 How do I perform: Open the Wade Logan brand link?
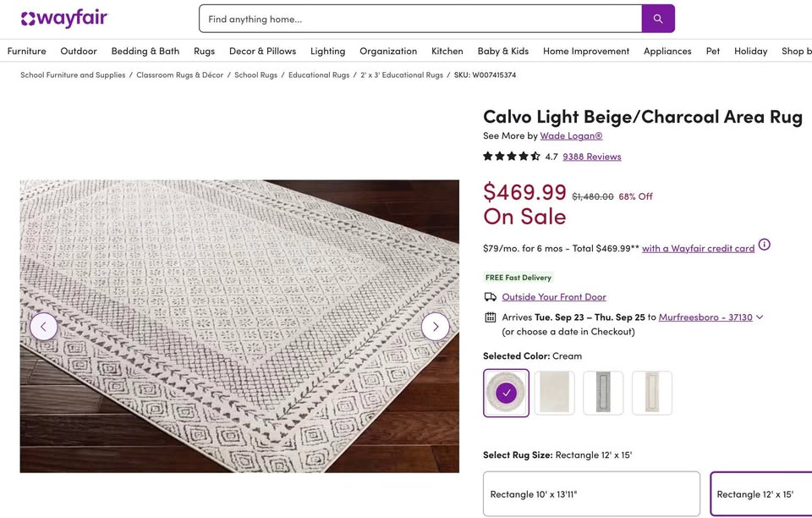tap(571, 135)
